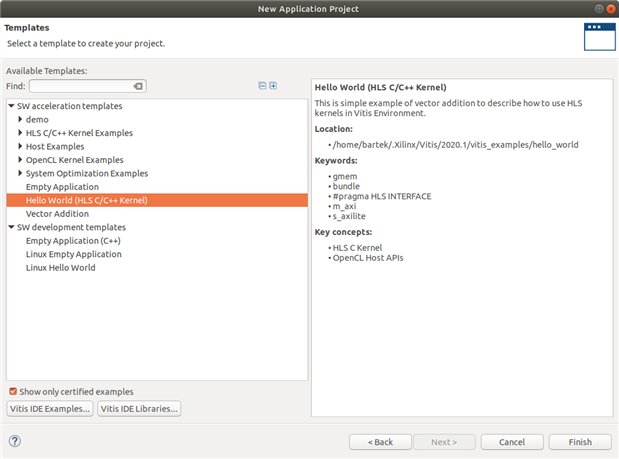
Task: Expand Host Examples folder
Action: tap(20, 146)
